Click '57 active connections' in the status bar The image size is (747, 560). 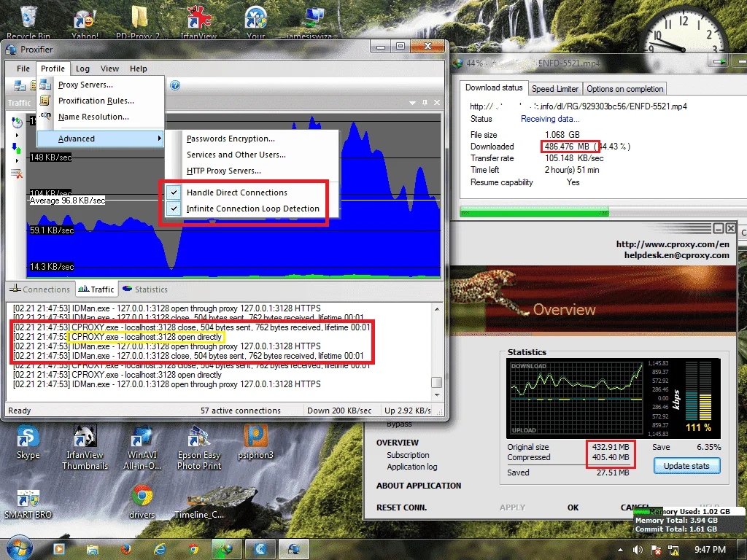240,411
